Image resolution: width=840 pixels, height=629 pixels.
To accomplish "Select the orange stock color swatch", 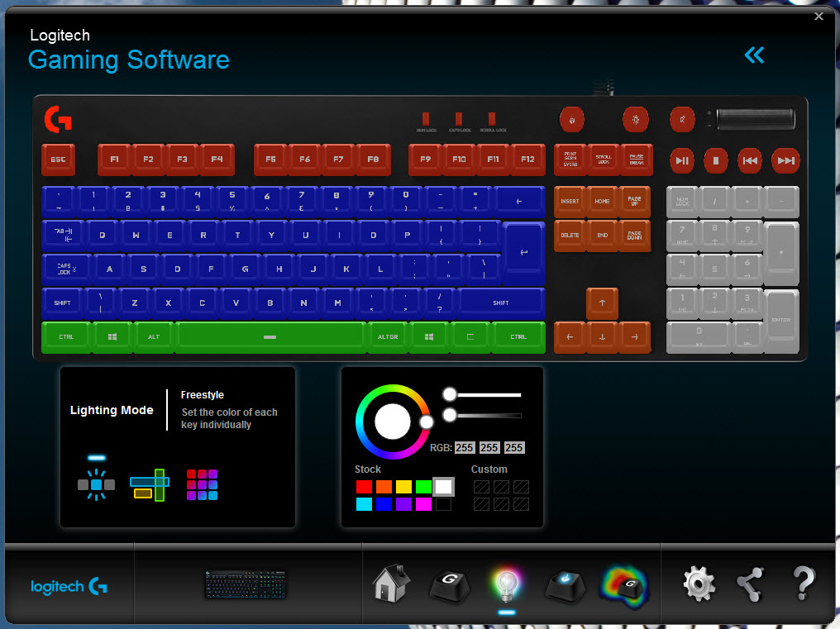I will click(x=384, y=487).
